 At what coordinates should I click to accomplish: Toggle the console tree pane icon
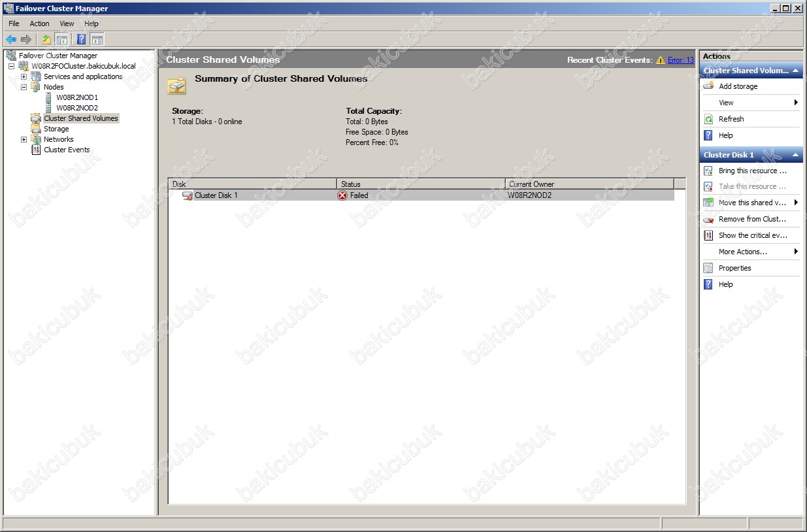[62, 40]
